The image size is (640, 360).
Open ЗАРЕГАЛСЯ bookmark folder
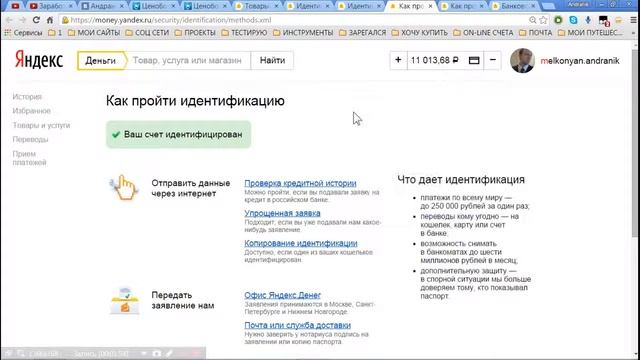point(362,33)
